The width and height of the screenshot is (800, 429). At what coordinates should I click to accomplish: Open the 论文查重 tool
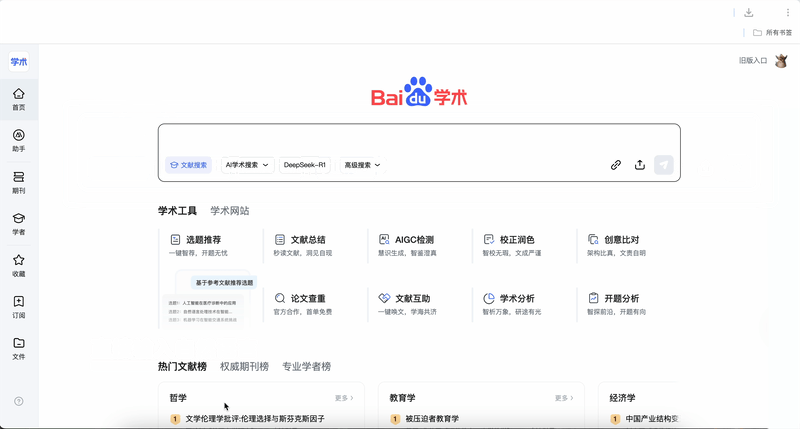[307, 298]
